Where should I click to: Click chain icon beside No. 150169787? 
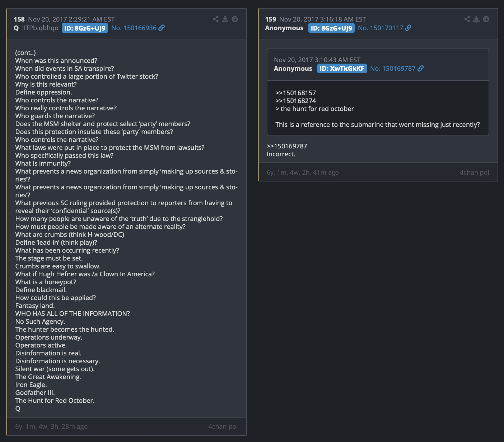click(x=421, y=68)
